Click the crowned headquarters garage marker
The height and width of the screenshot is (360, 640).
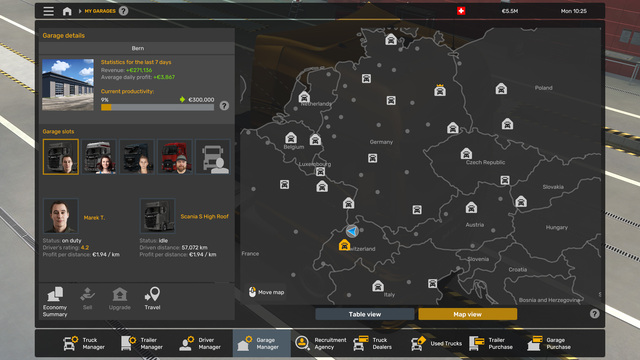coord(440,90)
